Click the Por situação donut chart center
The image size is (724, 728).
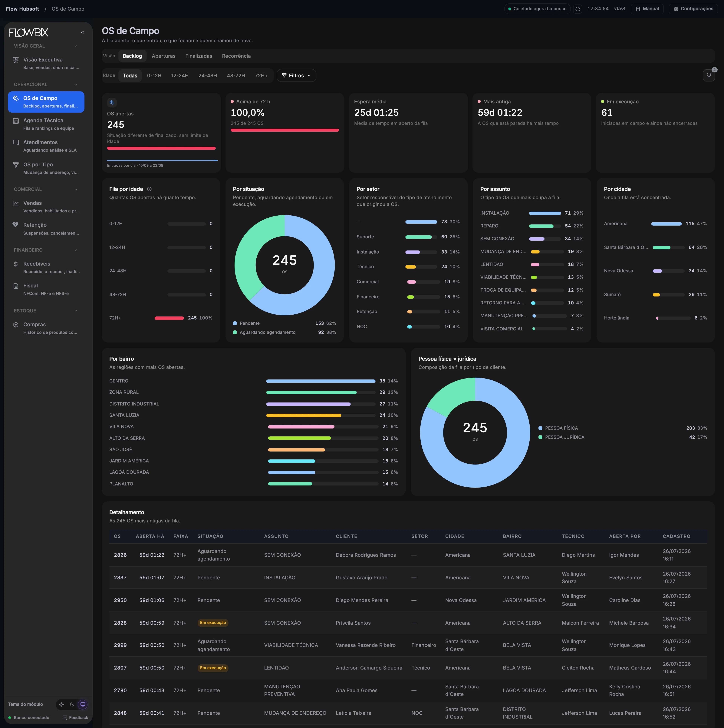(284, 265)
